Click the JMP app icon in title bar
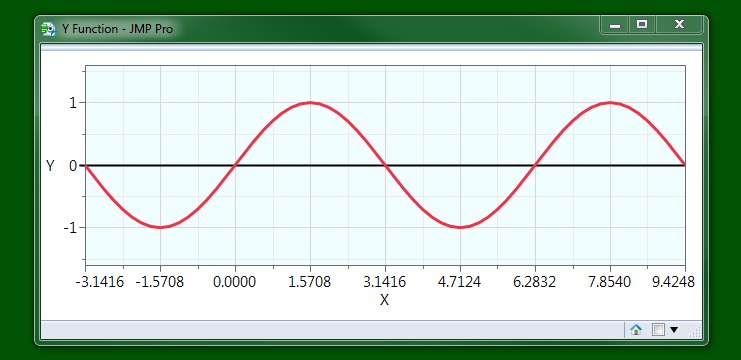 point(48,29)
